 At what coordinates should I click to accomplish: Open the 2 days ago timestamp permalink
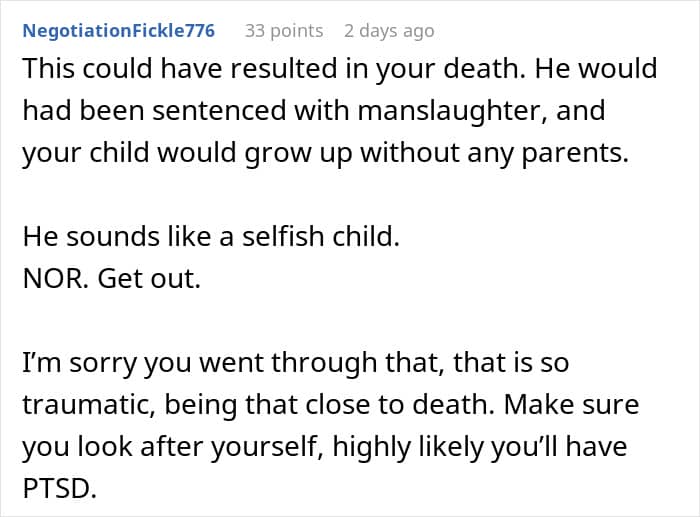[x=389, y=31]
